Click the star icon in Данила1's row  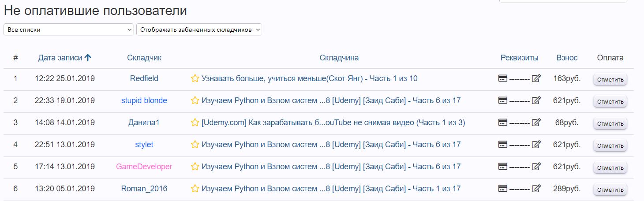tap(195, 123)
